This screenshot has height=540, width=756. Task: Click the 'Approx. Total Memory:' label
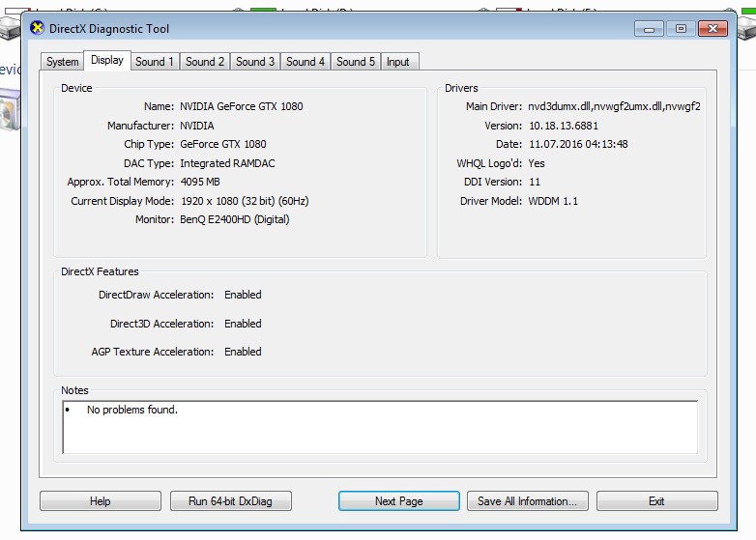121,182
